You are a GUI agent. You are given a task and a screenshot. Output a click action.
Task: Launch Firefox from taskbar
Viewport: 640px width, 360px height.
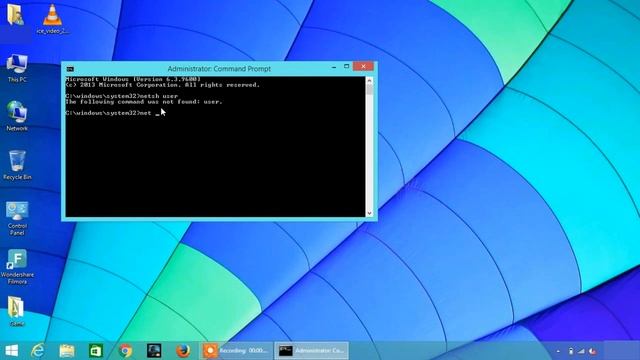click(183, 351)
